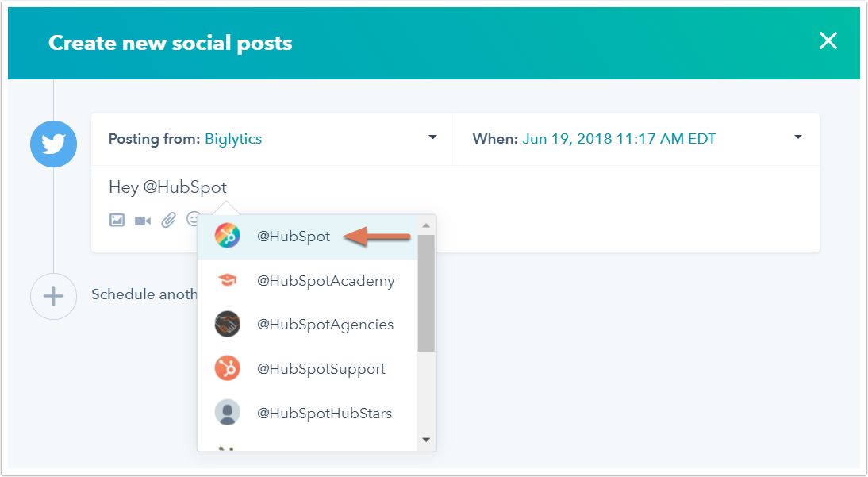Expand the When scheduling dropdown

[797, 138]
